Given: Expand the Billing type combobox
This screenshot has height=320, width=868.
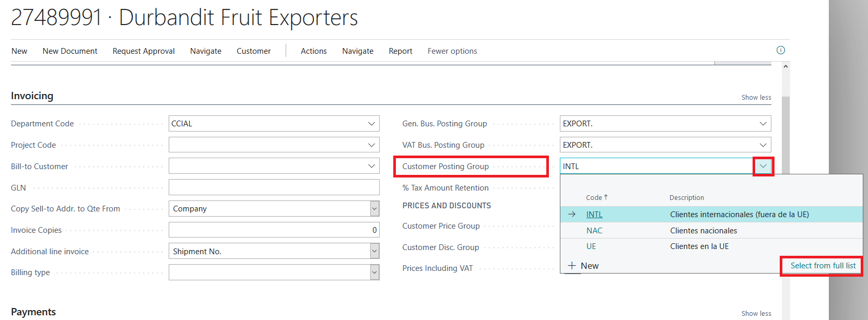Looking at the screenshot, I should (274, 272).
